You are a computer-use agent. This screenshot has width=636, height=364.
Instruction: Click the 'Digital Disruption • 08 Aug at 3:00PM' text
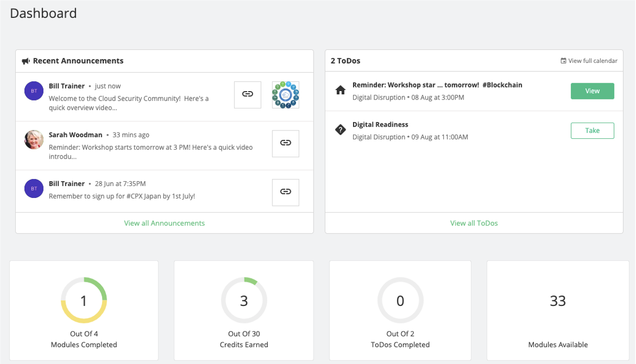[x=408, y=97]
